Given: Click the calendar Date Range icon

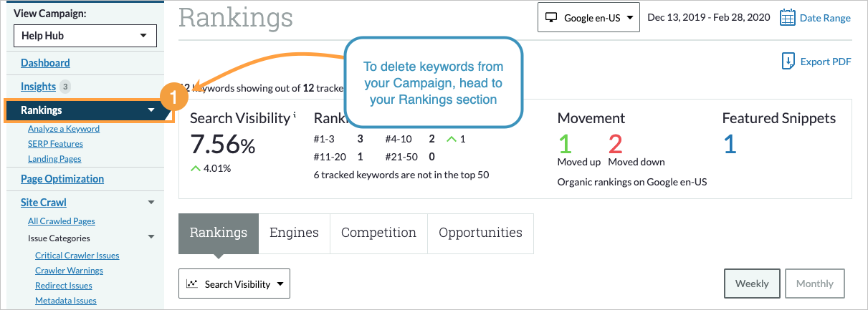Looking at the screenshot, I should pos(788,18).
